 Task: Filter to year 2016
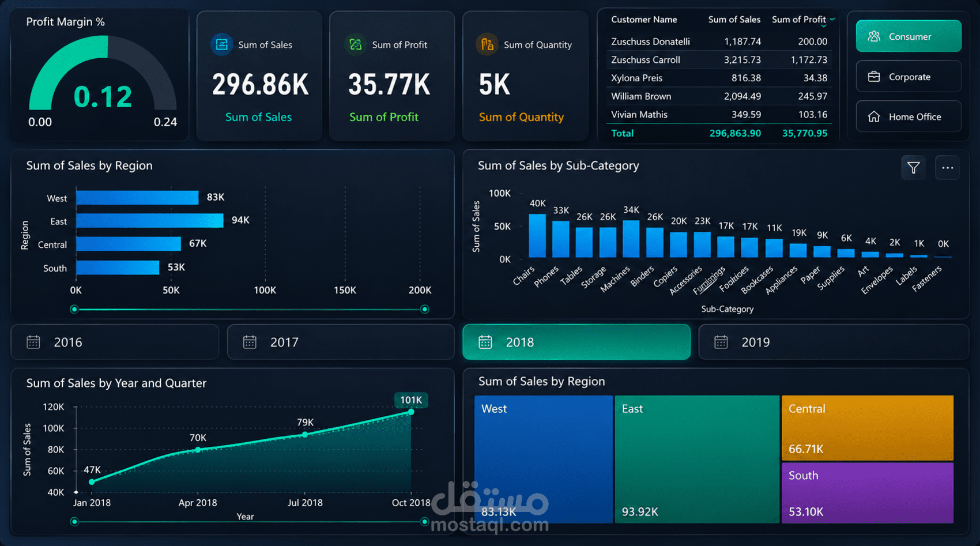click(x=115, y=342)
